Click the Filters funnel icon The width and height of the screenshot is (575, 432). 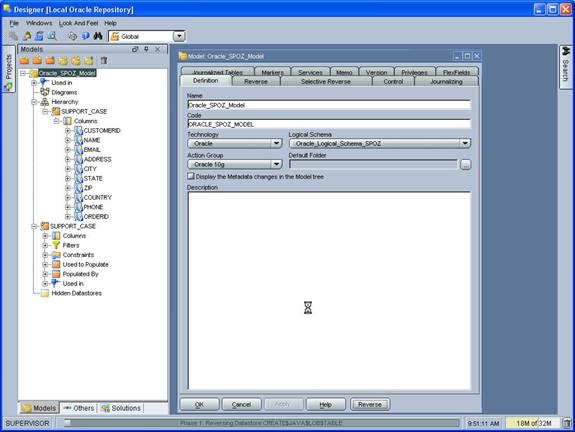point(56,245)
